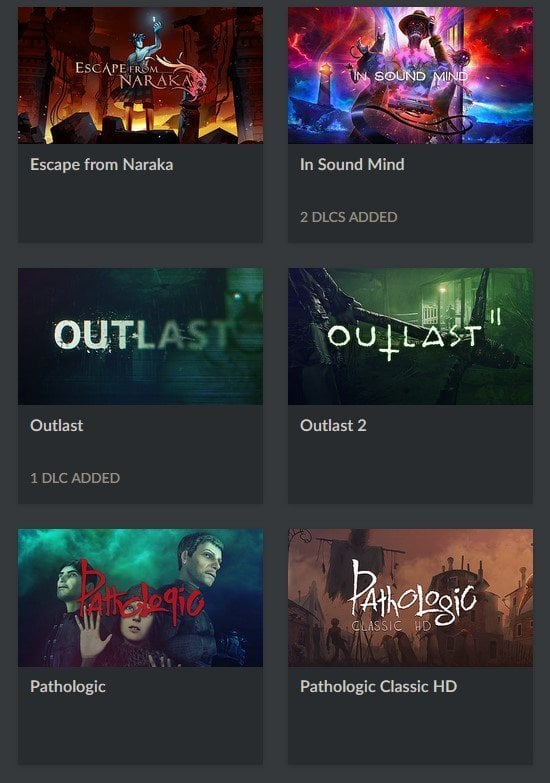
Task: Click the In Sound Mind title text
Action: coord(352,164)
